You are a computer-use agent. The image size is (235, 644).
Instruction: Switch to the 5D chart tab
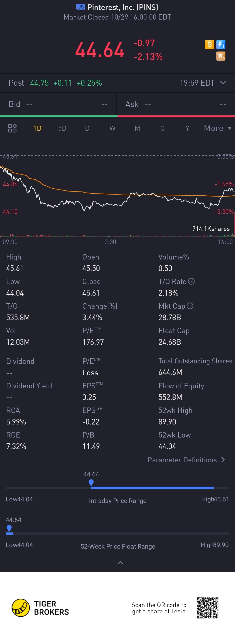point(62,128)
